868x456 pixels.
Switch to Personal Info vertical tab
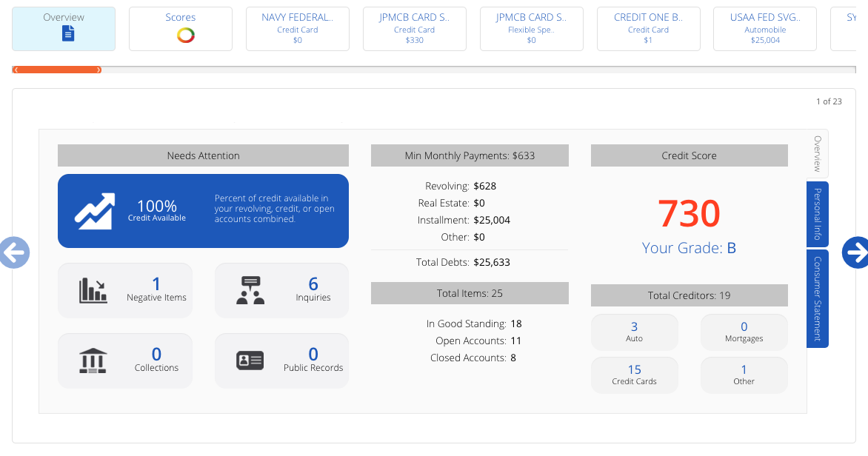[818, 214]
